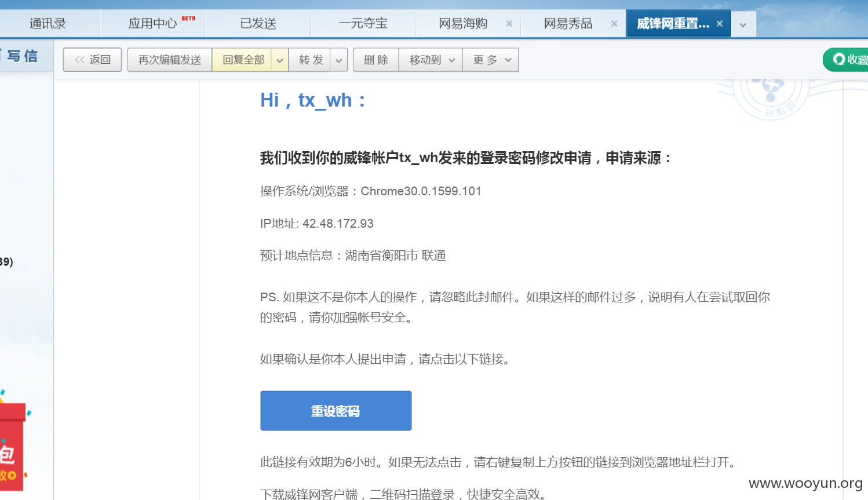Close the 威锋网重置 tab
Screen dimensions: 868x500
(720, 24)
